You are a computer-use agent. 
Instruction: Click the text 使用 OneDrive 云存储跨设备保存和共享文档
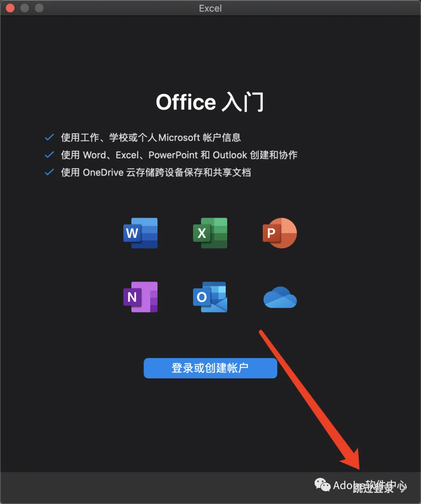(156, 172)
